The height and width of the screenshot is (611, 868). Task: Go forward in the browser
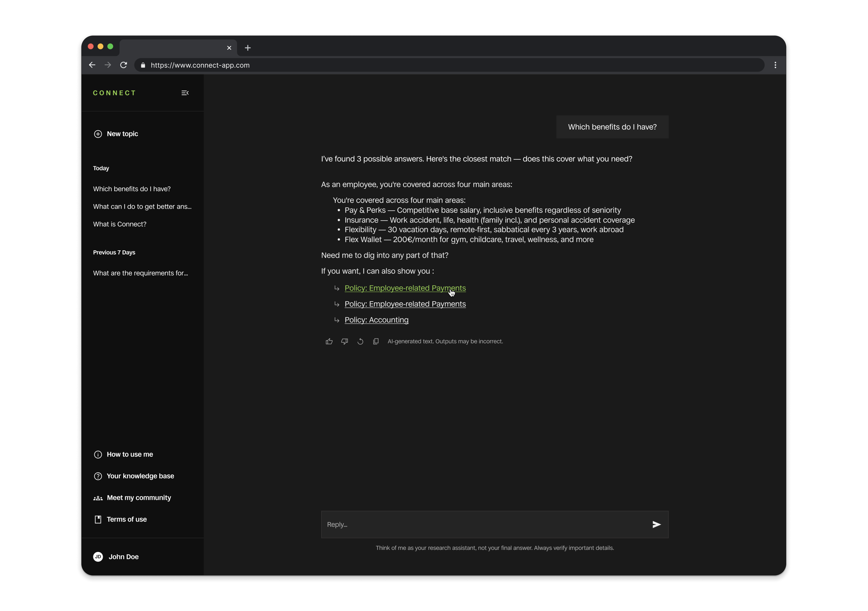click(x=108, y=65)
